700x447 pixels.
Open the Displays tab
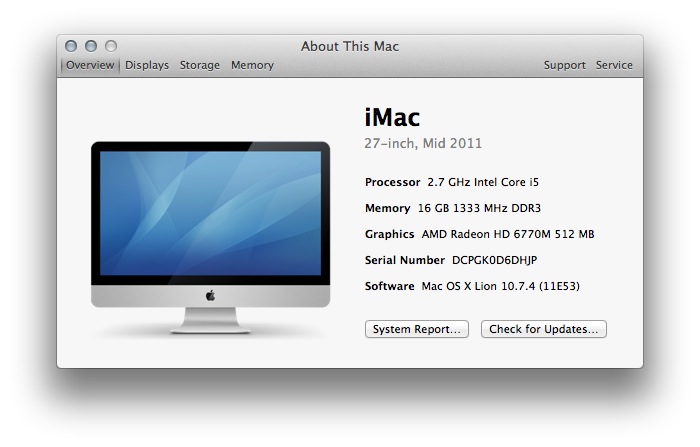click(147, 65)
